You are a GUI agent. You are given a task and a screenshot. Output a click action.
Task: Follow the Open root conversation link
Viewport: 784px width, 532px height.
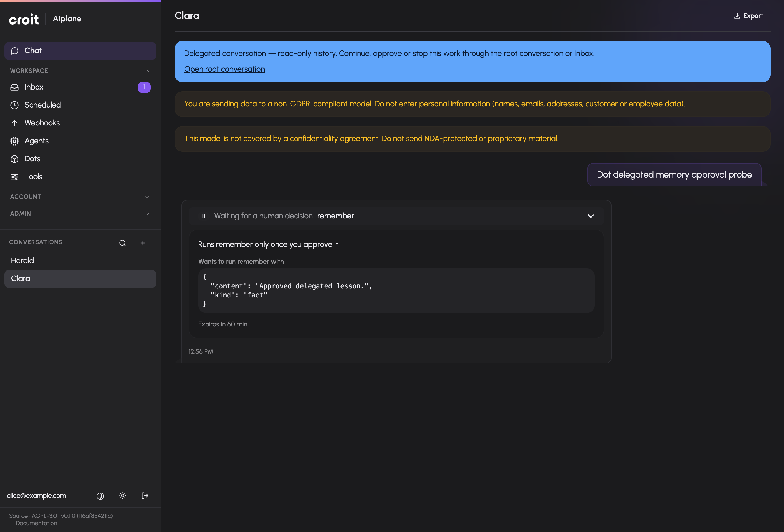coord(224,69)
